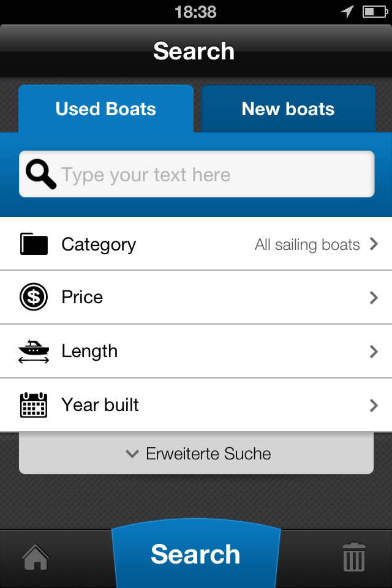
Task: Switch to the New boats tab
Action: click(288, 109)
